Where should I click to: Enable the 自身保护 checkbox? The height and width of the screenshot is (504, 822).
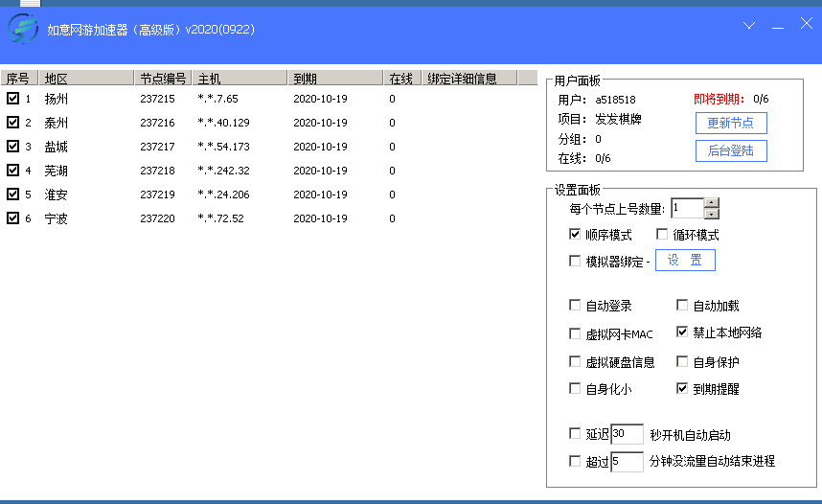click(x=682, y=361)
